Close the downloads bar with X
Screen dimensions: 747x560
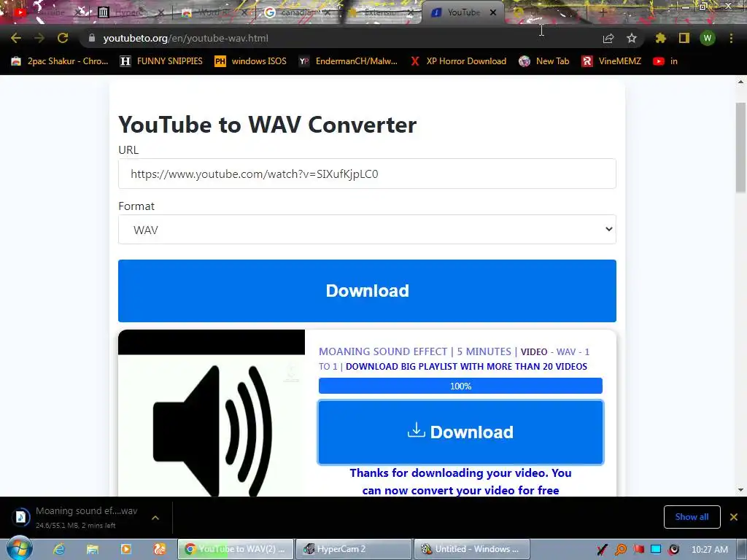(x=734, y=517)
